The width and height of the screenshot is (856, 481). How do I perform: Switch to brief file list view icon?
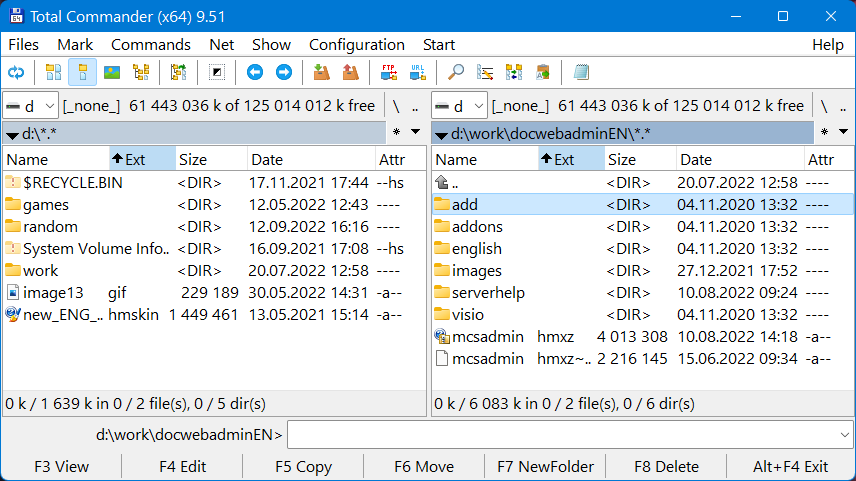[53, 72]
